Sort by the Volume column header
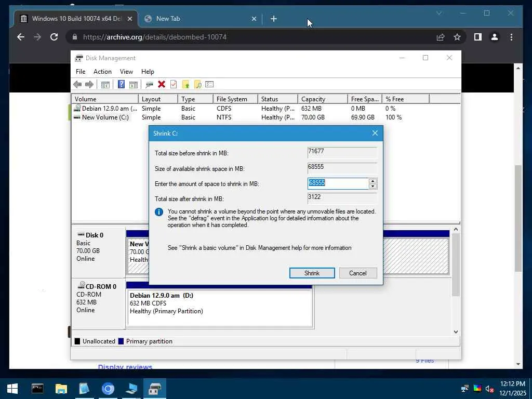 (105, 99)
